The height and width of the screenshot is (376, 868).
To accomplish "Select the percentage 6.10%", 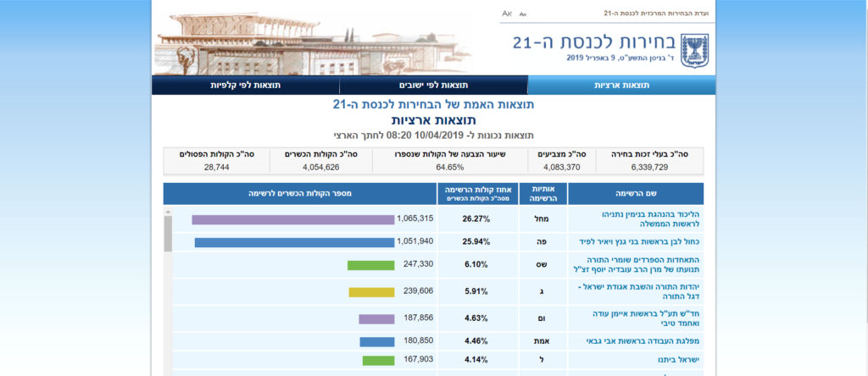I will tap(476, 265).
